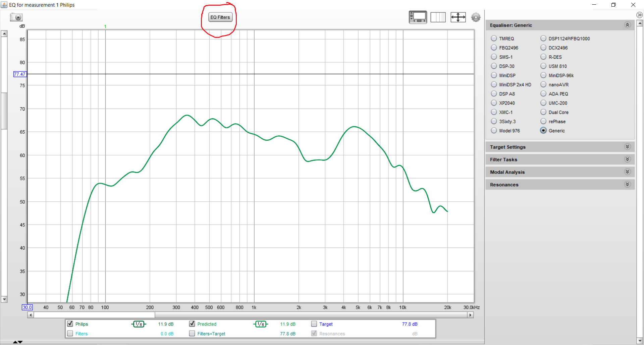Toggle the scrollbars view icon
644x345 pixels.
point(418,17)
